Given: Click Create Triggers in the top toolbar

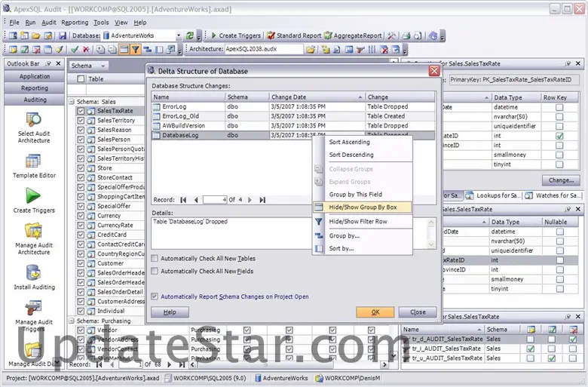Looking at the screenshot, I should coord(236,35).
